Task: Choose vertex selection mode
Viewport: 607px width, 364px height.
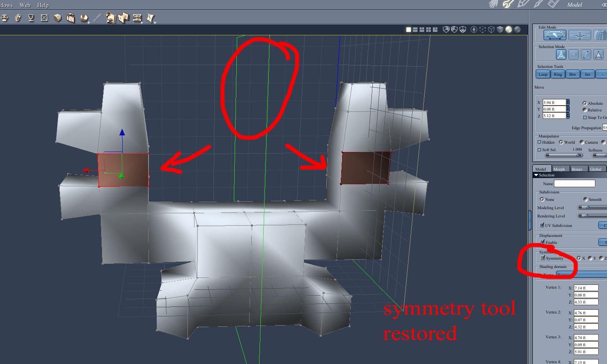Action: tap(573, 54)
